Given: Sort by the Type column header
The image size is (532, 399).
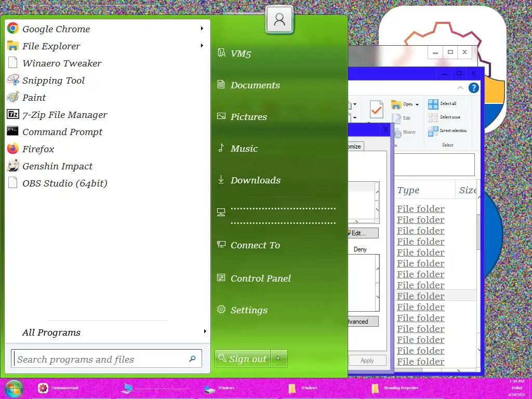Looking at the screenshot, I should [x=424, y=190].
